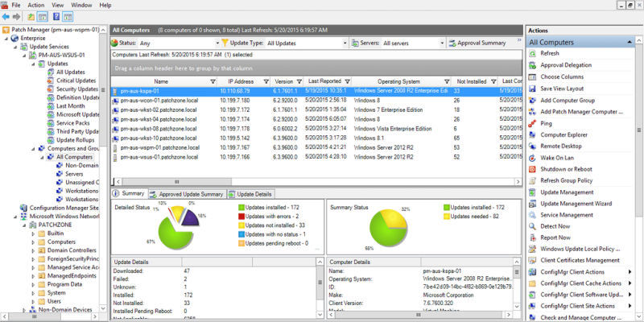Open Computer Explorer action

pyautogui.click(x=564, y=134)
